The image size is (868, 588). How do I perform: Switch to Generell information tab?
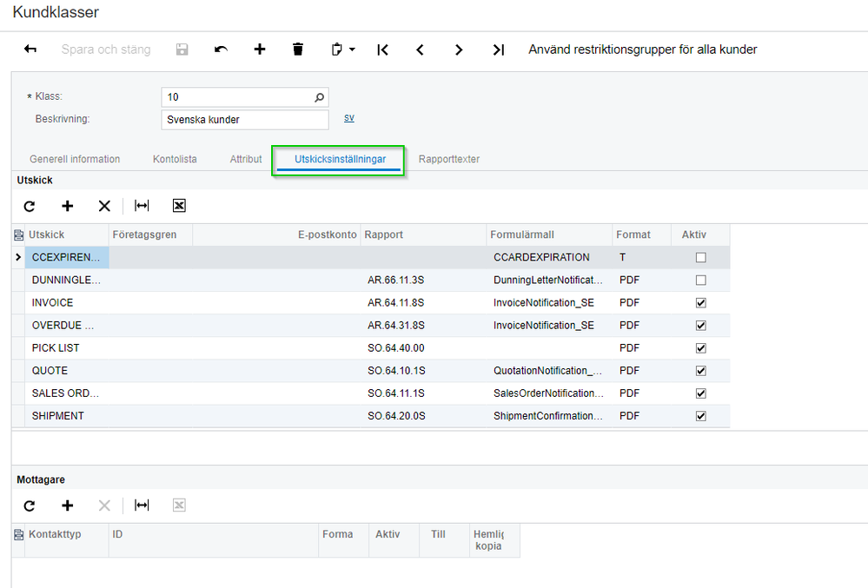tap(75, 159)
